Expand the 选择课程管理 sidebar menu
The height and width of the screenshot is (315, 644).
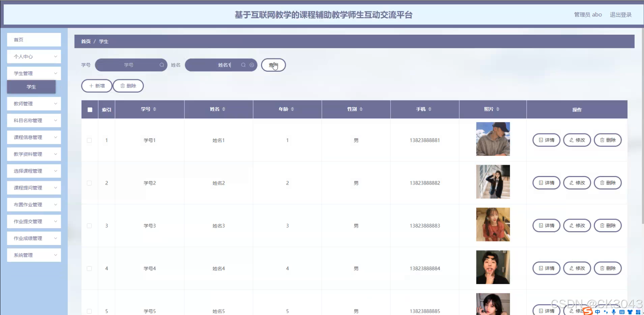pos(34,171)
